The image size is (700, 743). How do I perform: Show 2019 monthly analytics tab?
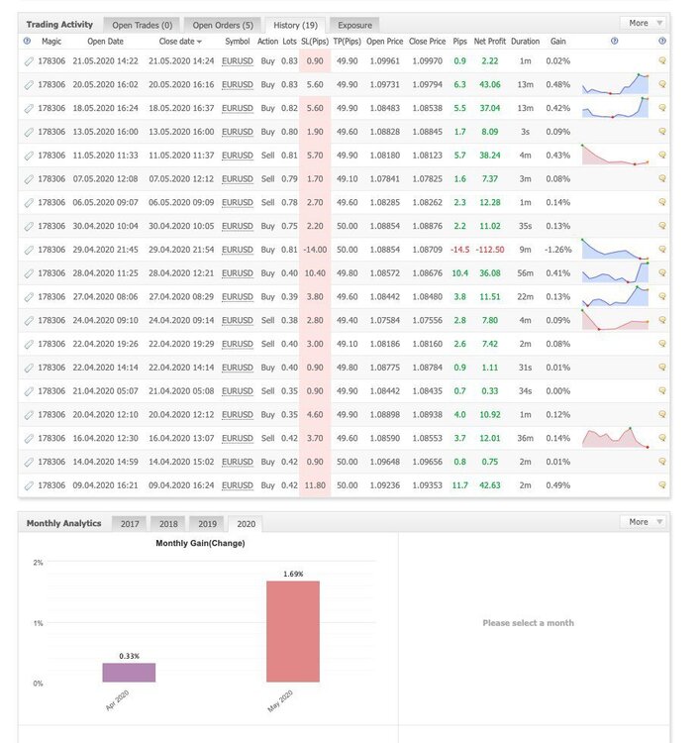tap(207, 524)
